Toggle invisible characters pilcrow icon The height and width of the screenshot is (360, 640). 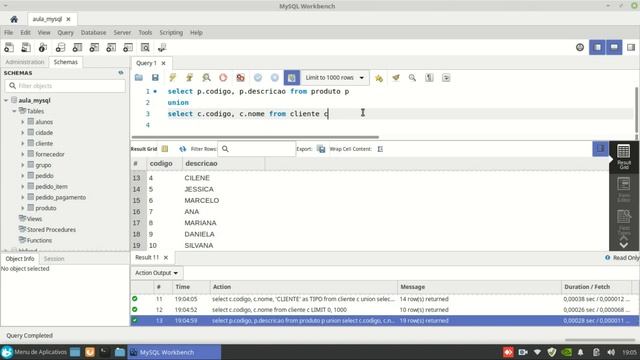(x=429, y=78)
